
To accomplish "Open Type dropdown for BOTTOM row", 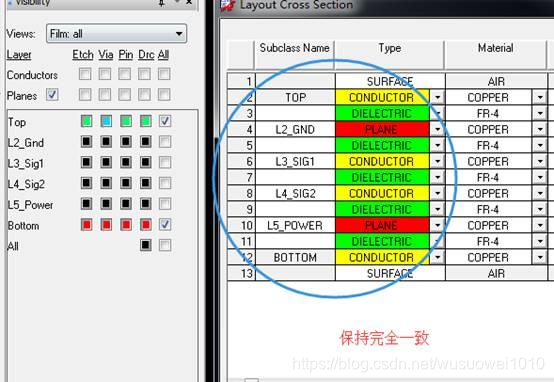I will point(437,257).
